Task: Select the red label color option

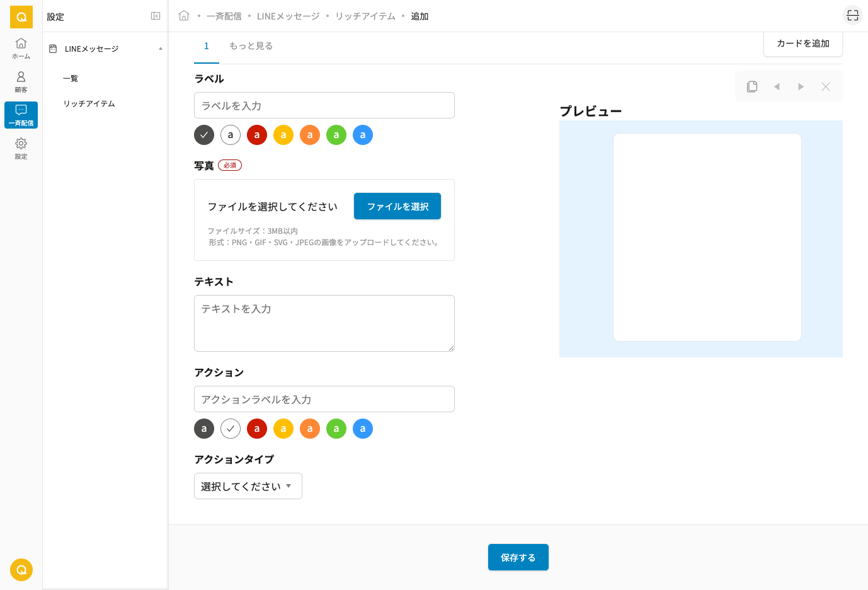Action: 257,135
